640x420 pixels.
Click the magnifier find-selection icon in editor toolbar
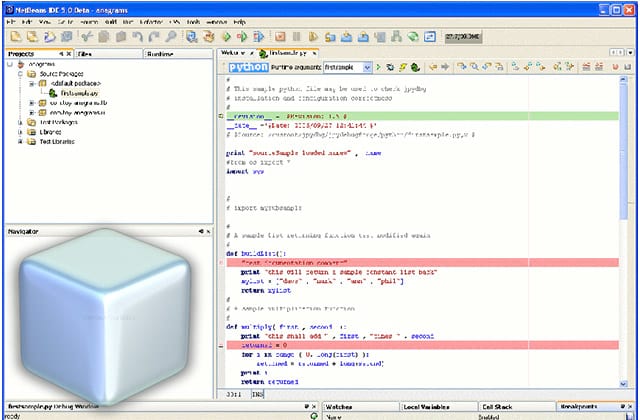pos(474,67)
